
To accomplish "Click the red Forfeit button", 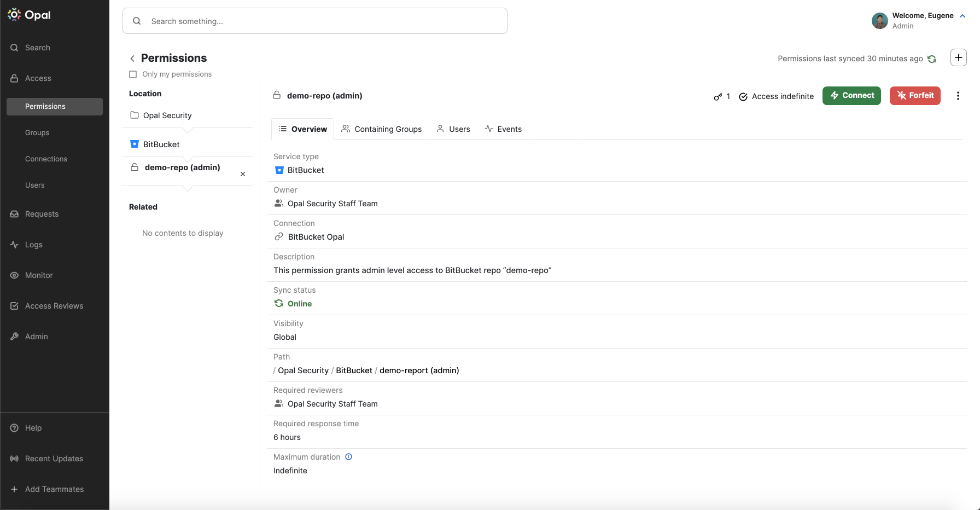I will pos(915,96).
